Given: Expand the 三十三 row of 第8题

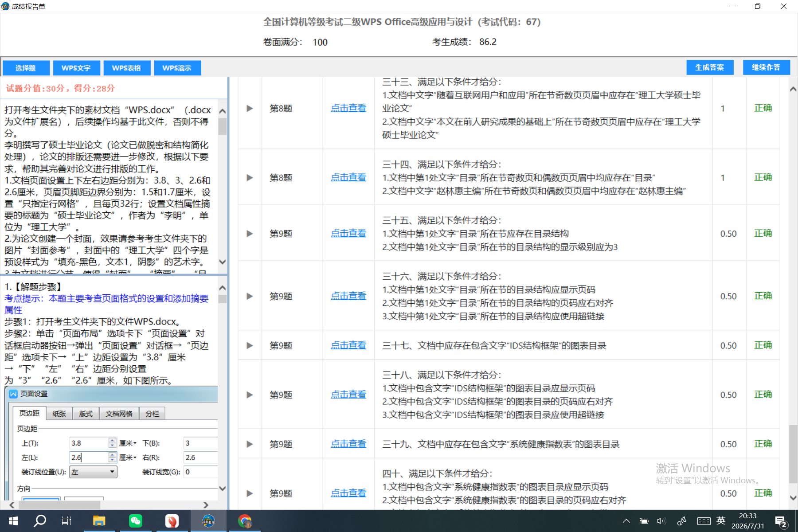Looking at the screenshot, I should (x=250, y=108).
